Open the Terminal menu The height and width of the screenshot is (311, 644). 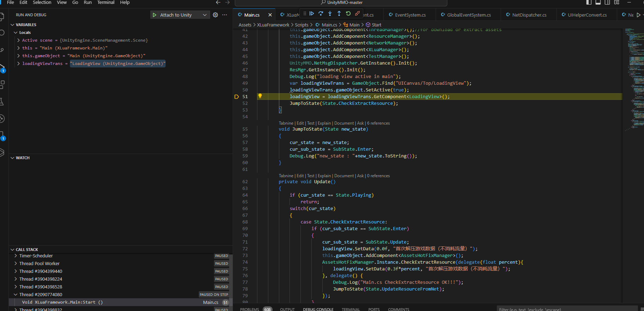[x=106, y=2]
